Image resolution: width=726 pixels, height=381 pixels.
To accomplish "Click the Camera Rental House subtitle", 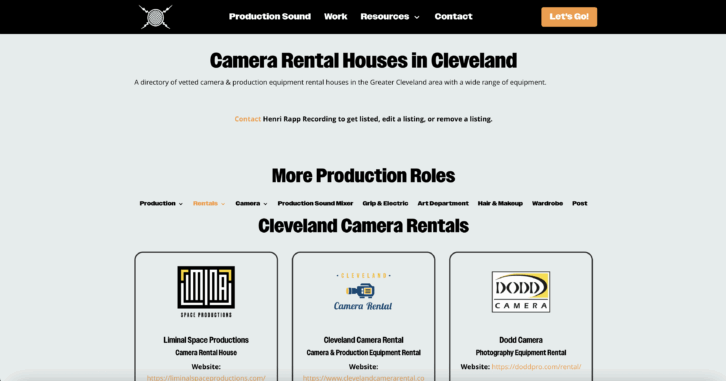I will [x=206, y=353].
